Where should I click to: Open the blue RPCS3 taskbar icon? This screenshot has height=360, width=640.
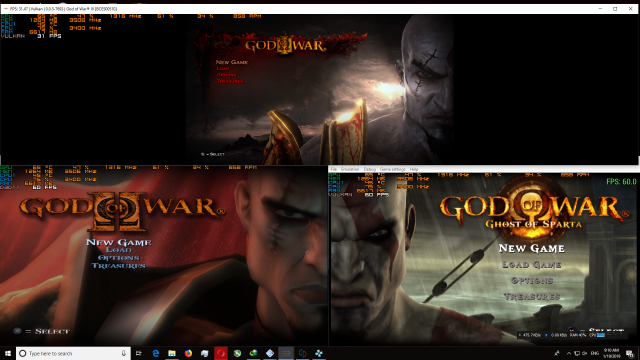tap(286, 353)
